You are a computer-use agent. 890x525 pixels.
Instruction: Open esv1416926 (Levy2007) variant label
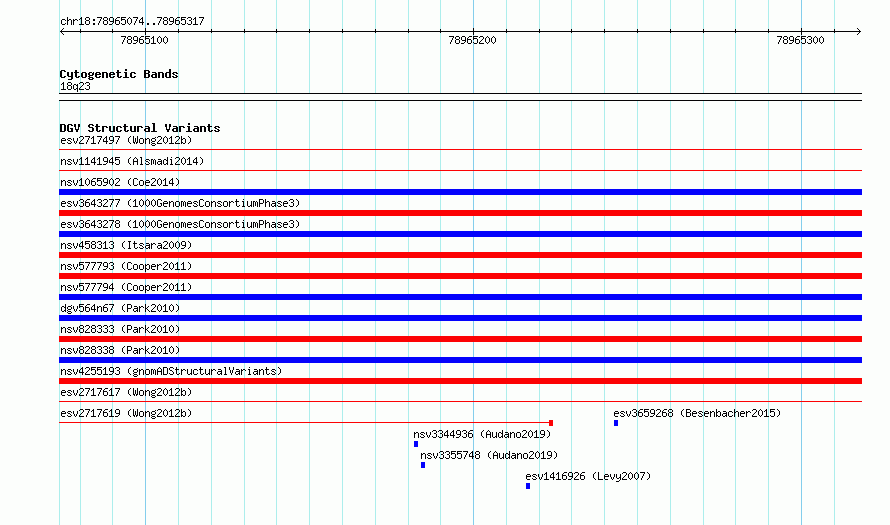(x=588, y=476)
